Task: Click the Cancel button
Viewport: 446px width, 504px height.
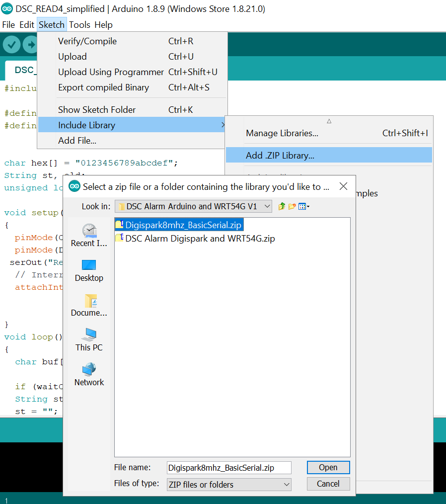Action: pyautogui.click(x=328, y=484)
